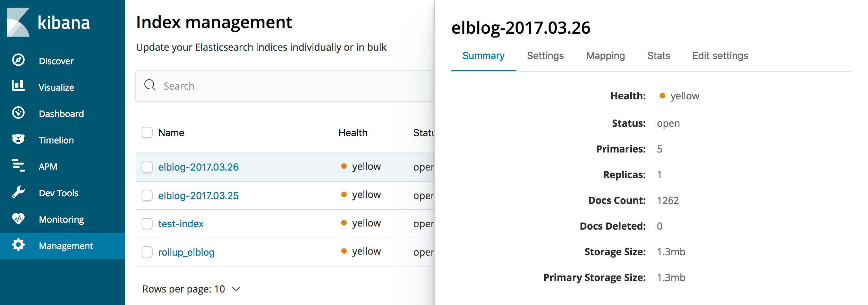868x305 pixels.
Task: Open the Edit settings tab
Action: 720,56
